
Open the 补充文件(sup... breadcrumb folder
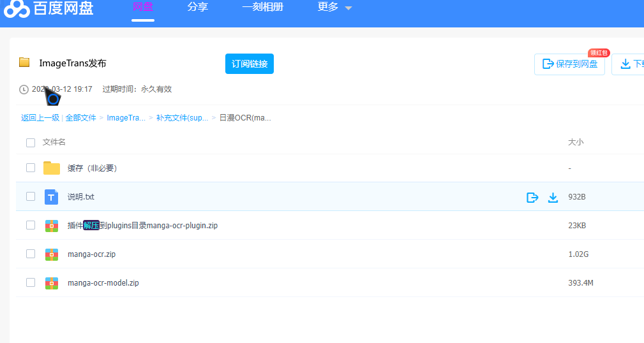coord(182,118)
